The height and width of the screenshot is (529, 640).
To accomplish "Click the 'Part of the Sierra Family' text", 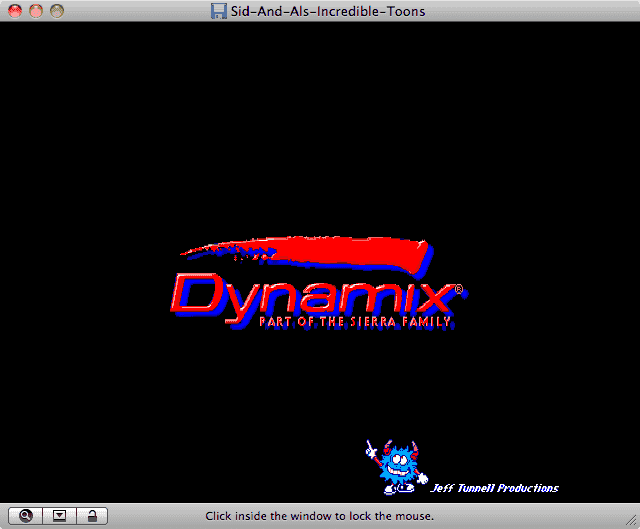I will (x=355, y=322).
